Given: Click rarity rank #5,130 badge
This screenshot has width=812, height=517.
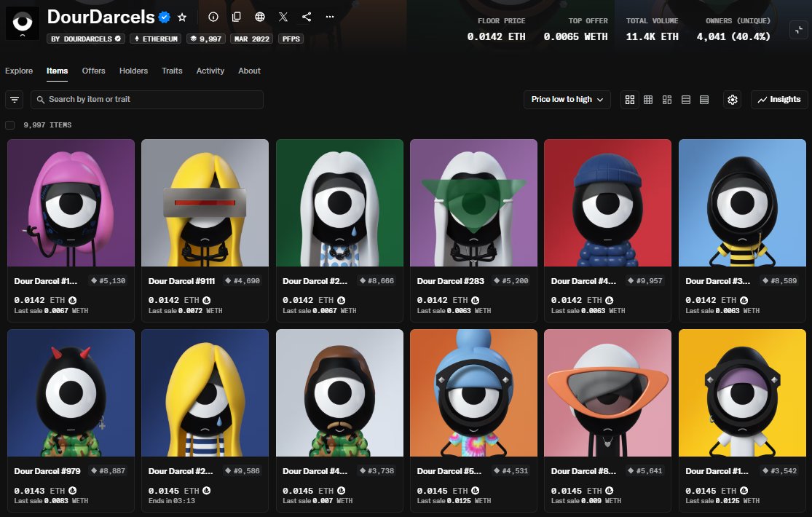Looking at the screenshot, I should 109,281.
